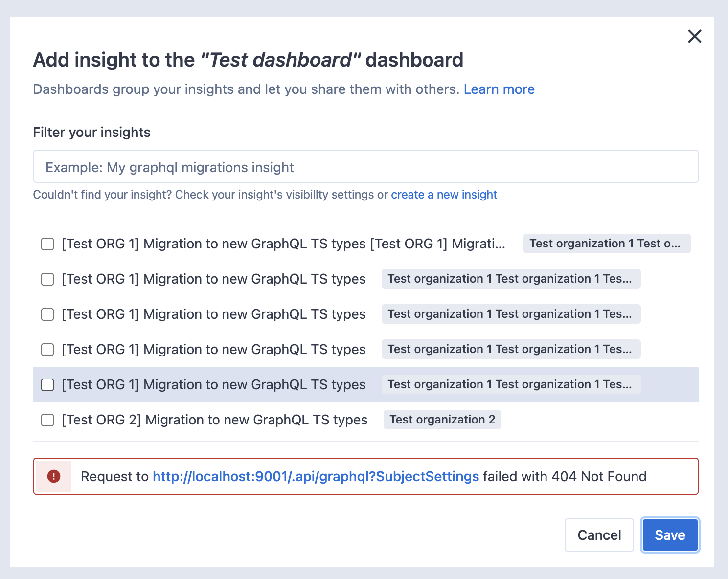Follow the create a new insight link

[x=444, y=195]
